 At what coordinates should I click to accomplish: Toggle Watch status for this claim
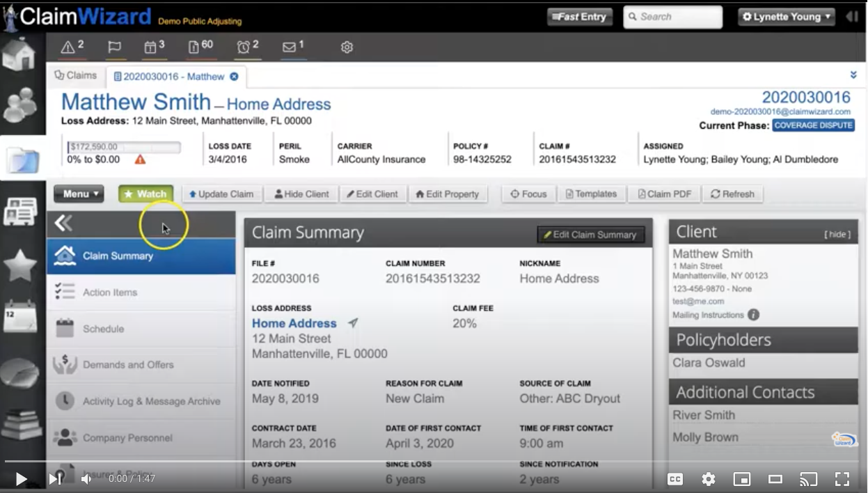pos(145,194)
